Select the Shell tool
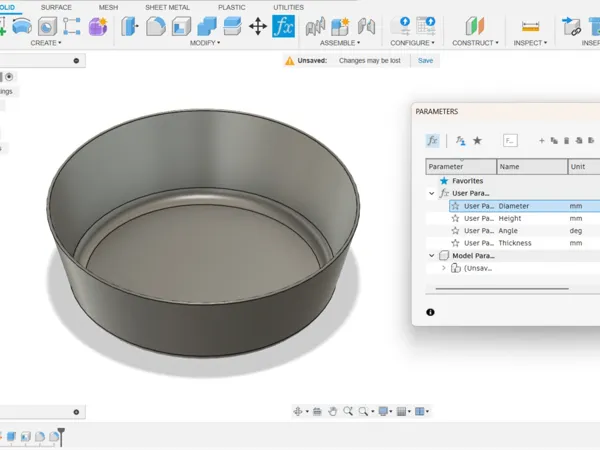The width and height of the screenshot is (600, 450). click(x=181, y=27)
